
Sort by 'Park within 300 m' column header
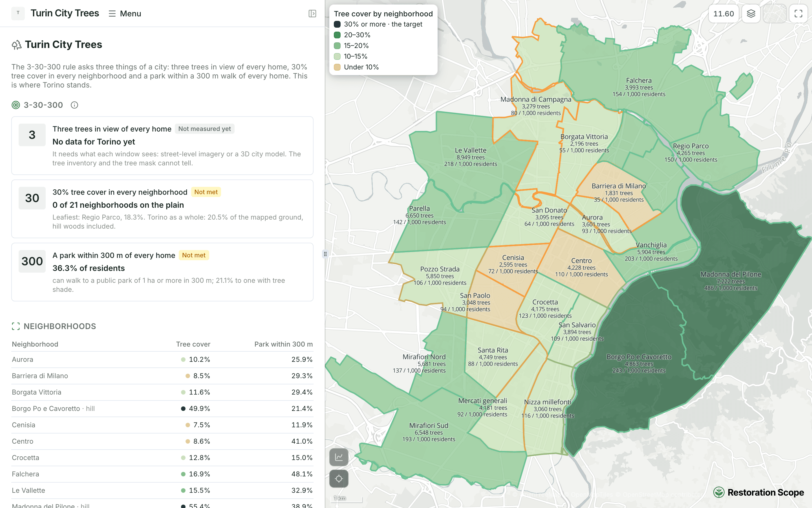tap(283, 344)
